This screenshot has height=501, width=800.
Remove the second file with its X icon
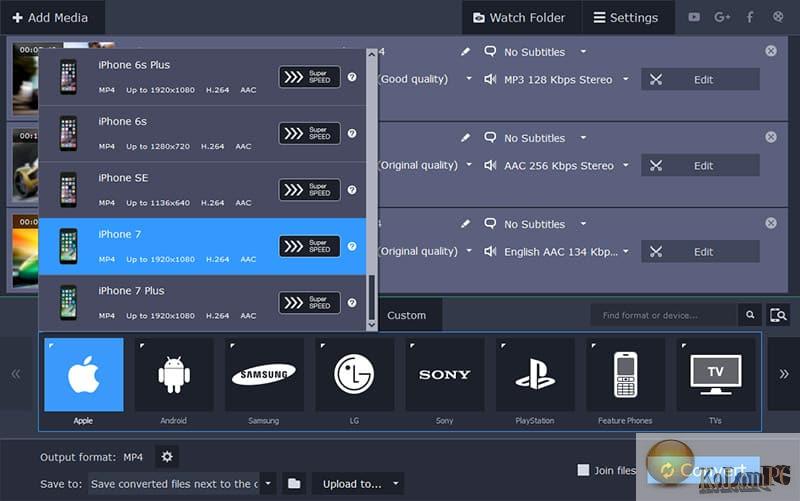tap(771, 137)
